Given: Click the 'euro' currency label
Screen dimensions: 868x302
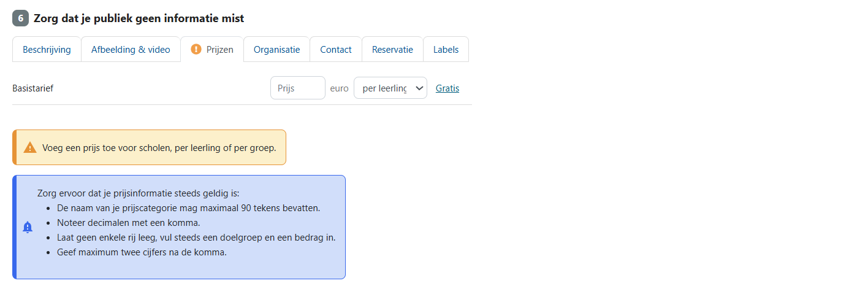Looking at the screenshot, I should pyautogui.click(x=339, y=88).
